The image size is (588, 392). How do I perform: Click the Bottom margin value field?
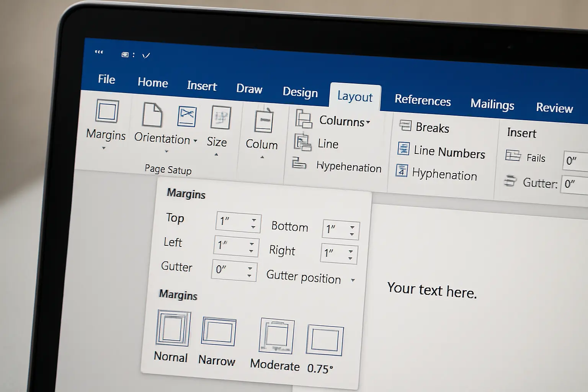point(341,230)
